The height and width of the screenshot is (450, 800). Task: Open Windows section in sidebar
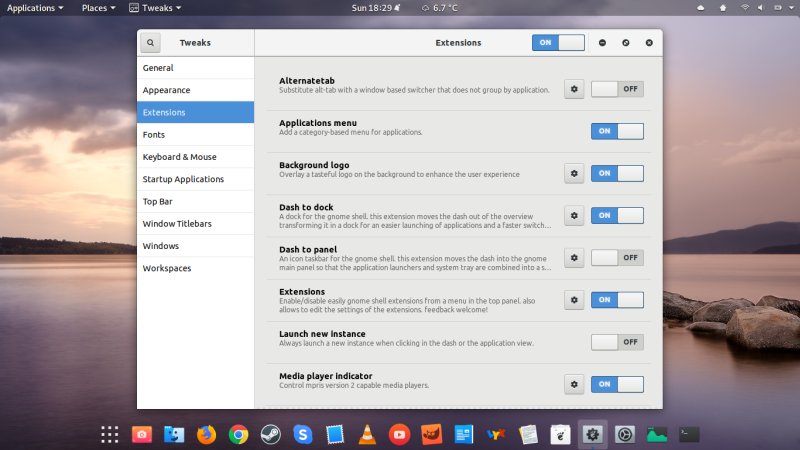point(195,246)
